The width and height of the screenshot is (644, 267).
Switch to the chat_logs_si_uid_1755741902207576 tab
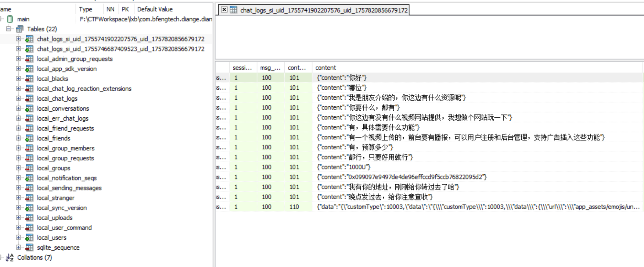coord(323,10)
